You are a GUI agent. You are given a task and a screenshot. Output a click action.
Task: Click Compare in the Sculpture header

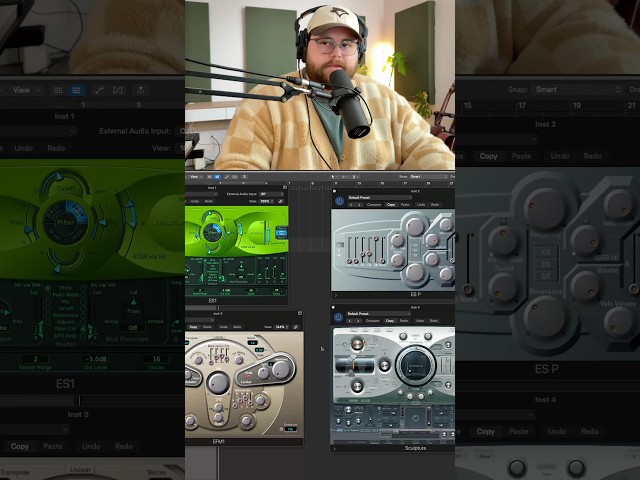click(372, 320)
